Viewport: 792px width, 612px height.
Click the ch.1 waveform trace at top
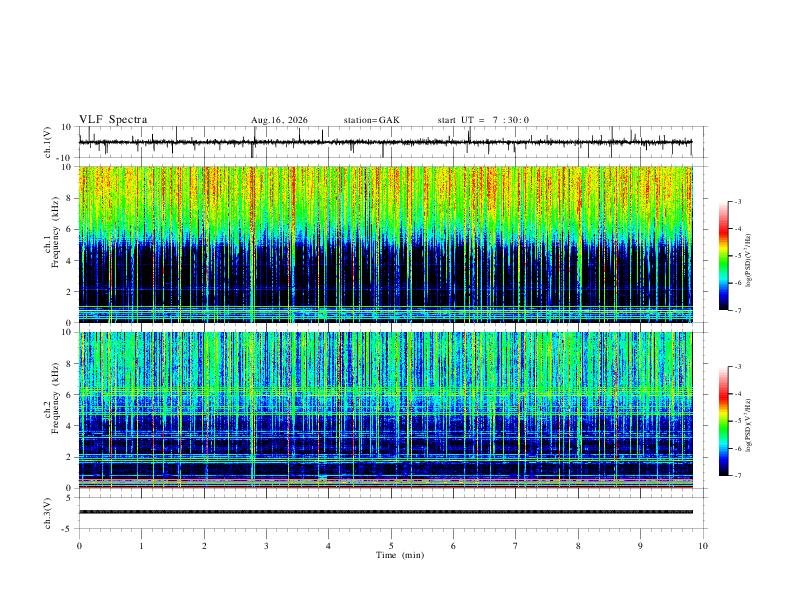pos(386,142)
